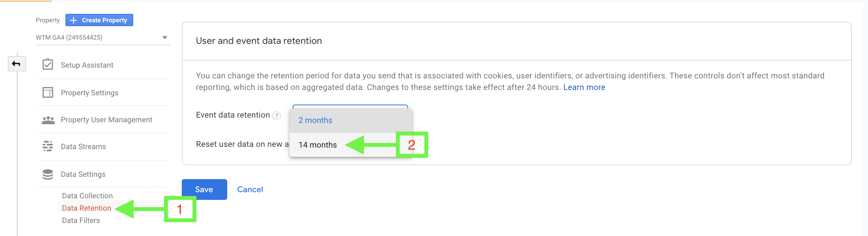Viewport: 868px width, 236px height.
Task: Click the Setup Assistant checkmark icon
Action: [x=48, y=64]
